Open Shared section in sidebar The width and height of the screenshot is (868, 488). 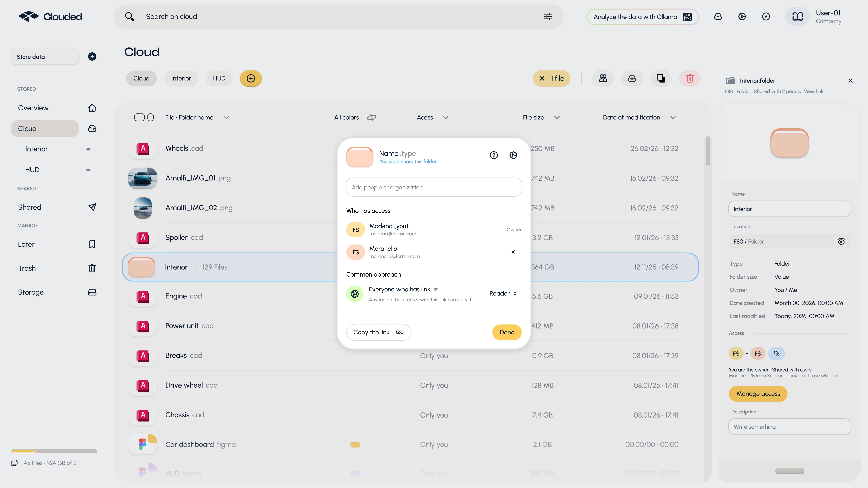(30, 207)
